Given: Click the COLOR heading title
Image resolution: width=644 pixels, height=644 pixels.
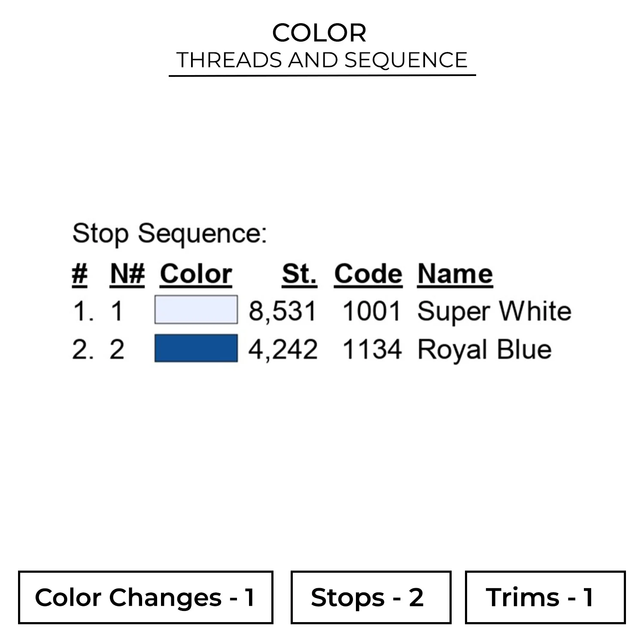Looking at the screenshot, I should [319, 33].
